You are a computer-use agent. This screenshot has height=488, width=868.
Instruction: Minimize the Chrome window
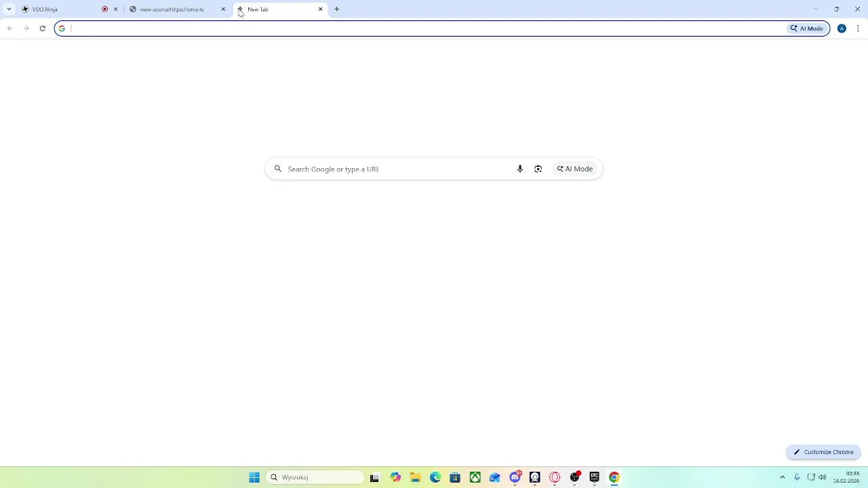816,9
